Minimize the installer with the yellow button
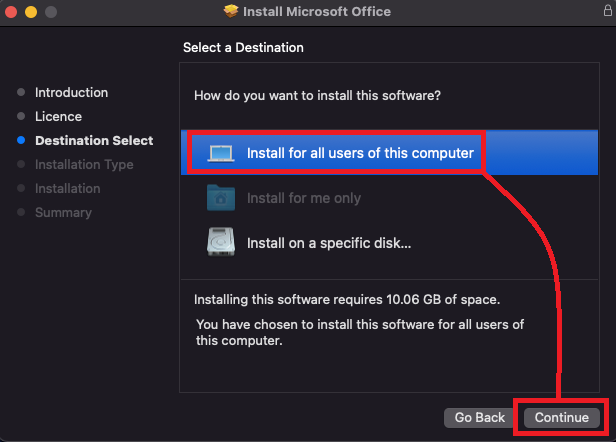 tap(31, 12)
